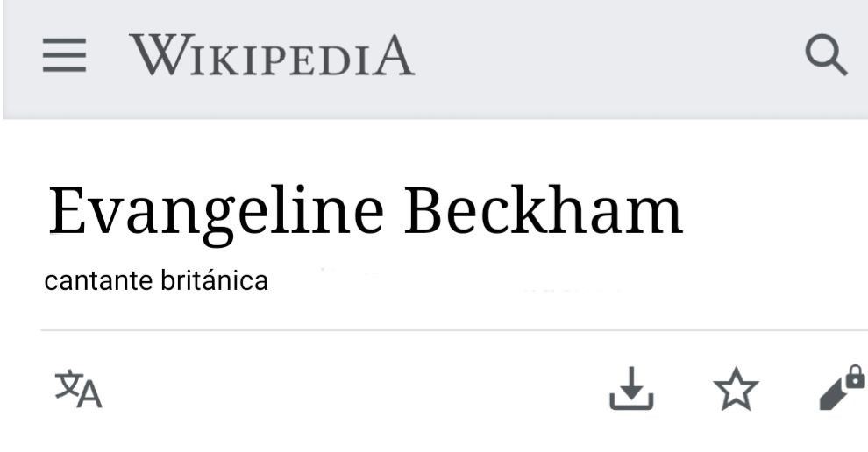The image size is (868, 452).
Task: Select the locked edit pencil icon
Action: 842,388
